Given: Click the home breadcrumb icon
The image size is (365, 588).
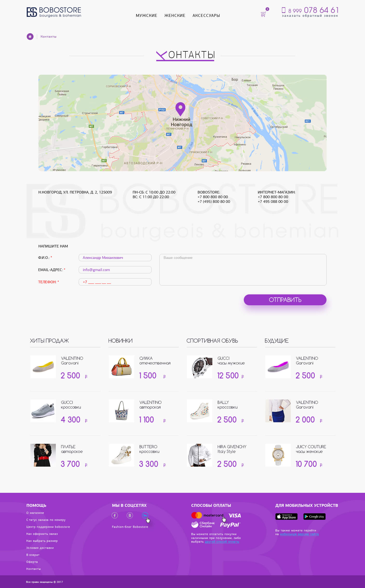Looking at the screenshot, I should tap(30, 37).
